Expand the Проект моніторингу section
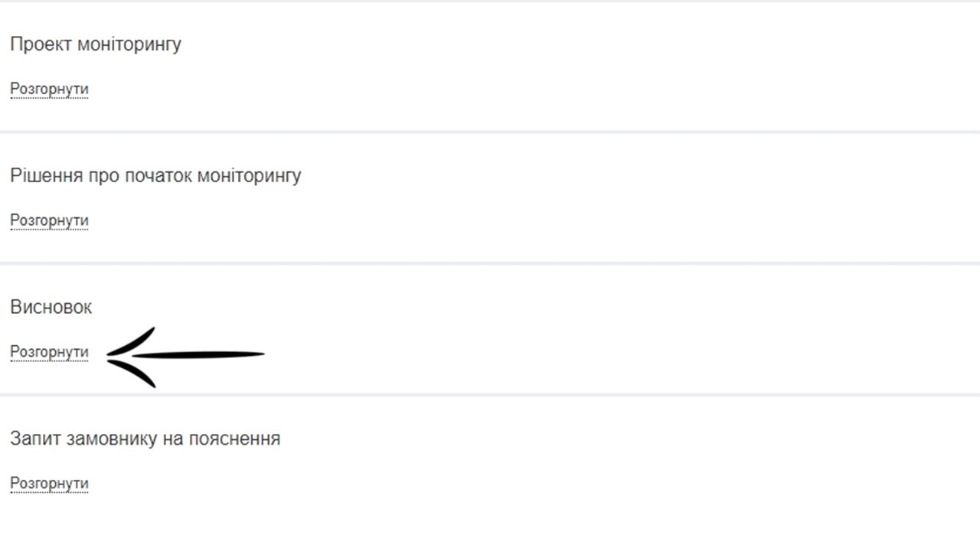Viewport: 980px width, 551px height. pyautogui.click(x=49, y=89)
